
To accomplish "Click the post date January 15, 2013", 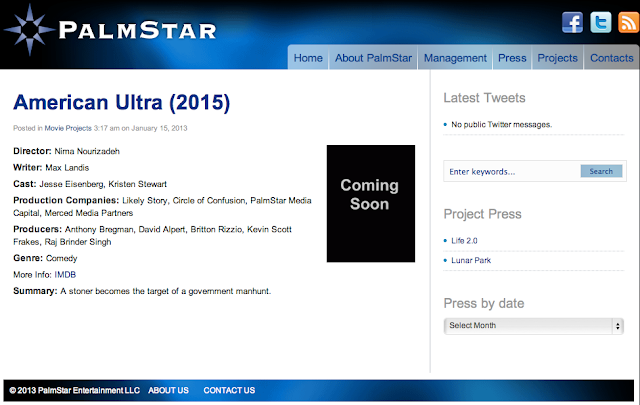I will click(159, 128).
